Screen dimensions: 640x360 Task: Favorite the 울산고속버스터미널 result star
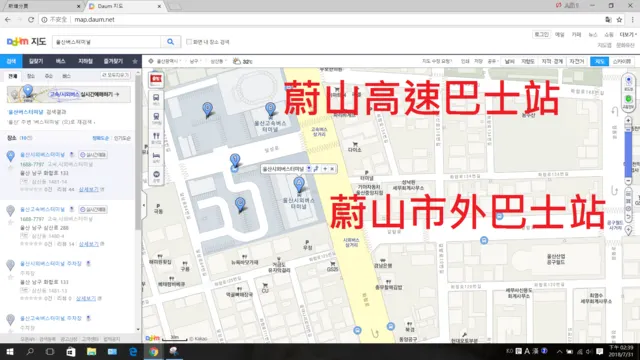(11, 222)
